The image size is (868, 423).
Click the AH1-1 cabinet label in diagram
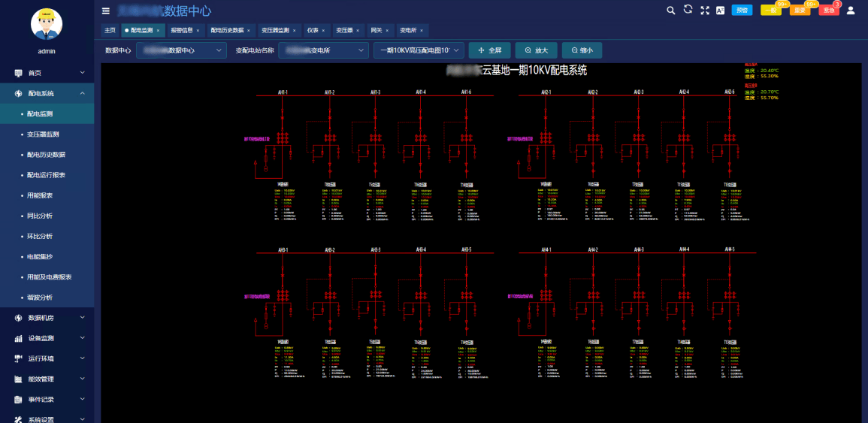click(283, 92)
